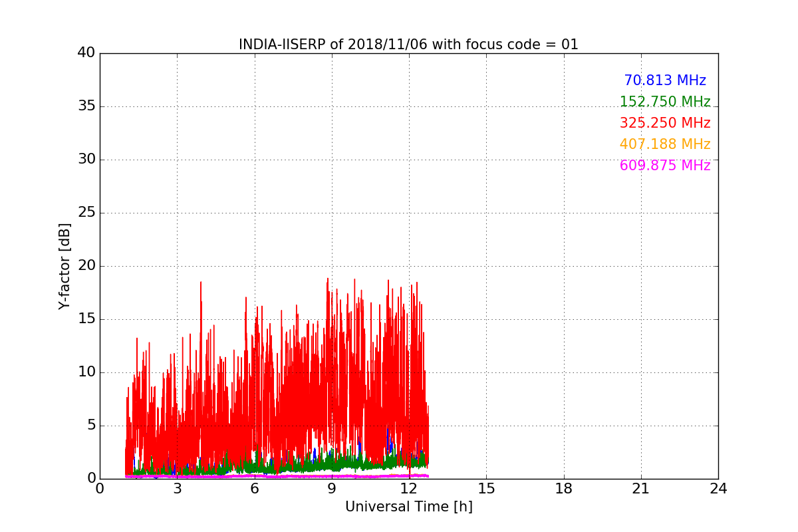This screenshot has height=532, width=798.
Task: Select the 325.250 MHz legend label
Action: click(x=665, y=123)
